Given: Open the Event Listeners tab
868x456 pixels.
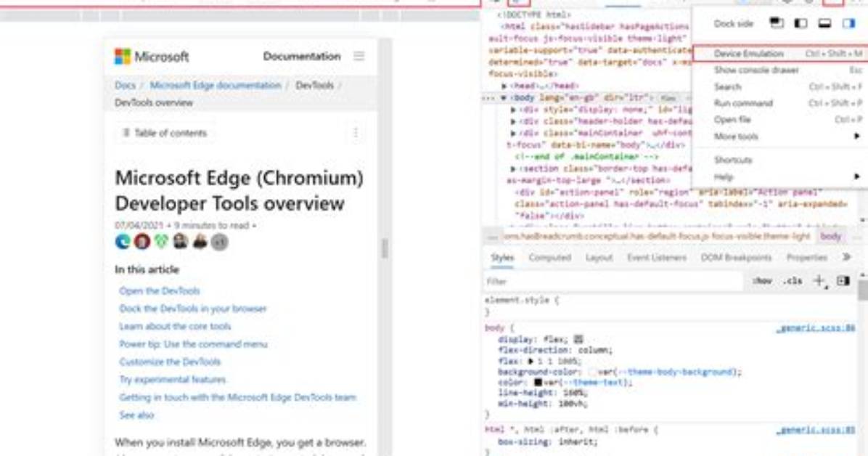Looking at the screenshot, I should pyautogui.click(x=657, y=258).
